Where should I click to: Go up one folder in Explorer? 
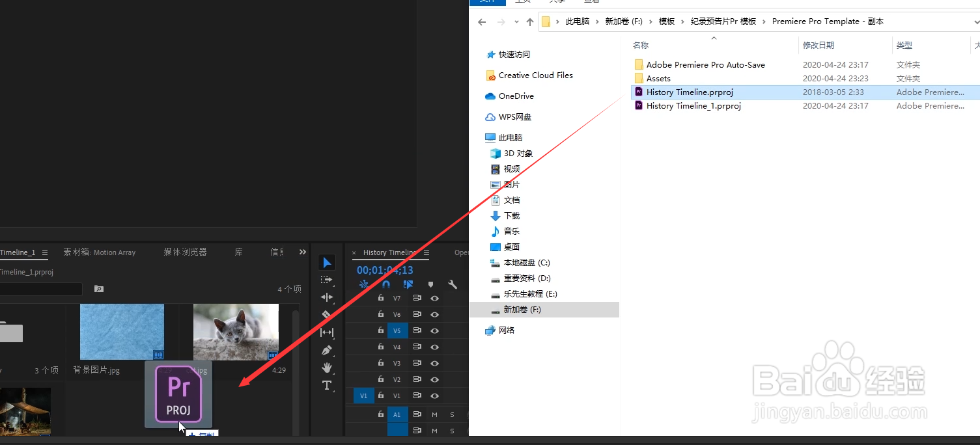point(529,21)
